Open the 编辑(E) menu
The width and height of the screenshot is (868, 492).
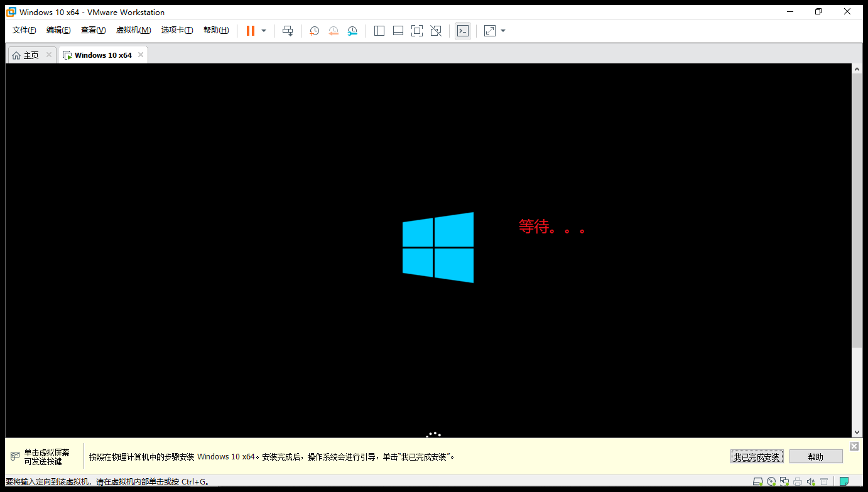pyautogui.click(x=58, y=30)
